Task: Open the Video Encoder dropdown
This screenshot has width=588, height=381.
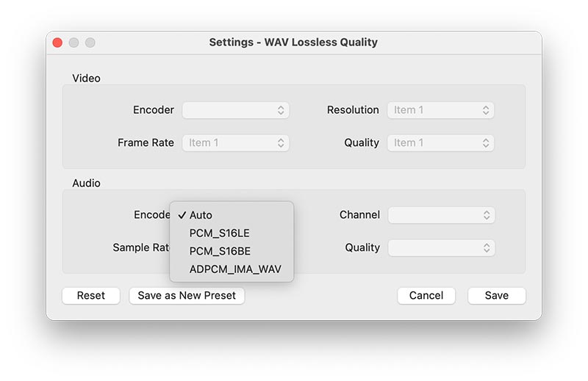Action: tap(235, 110)
